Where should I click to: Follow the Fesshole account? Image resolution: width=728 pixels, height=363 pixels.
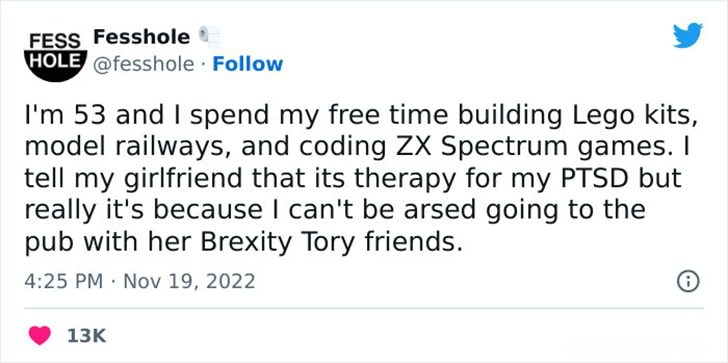247,64
